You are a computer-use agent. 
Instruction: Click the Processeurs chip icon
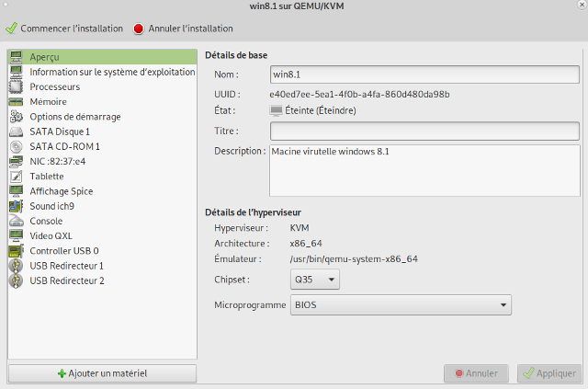(x=17, y=86)
